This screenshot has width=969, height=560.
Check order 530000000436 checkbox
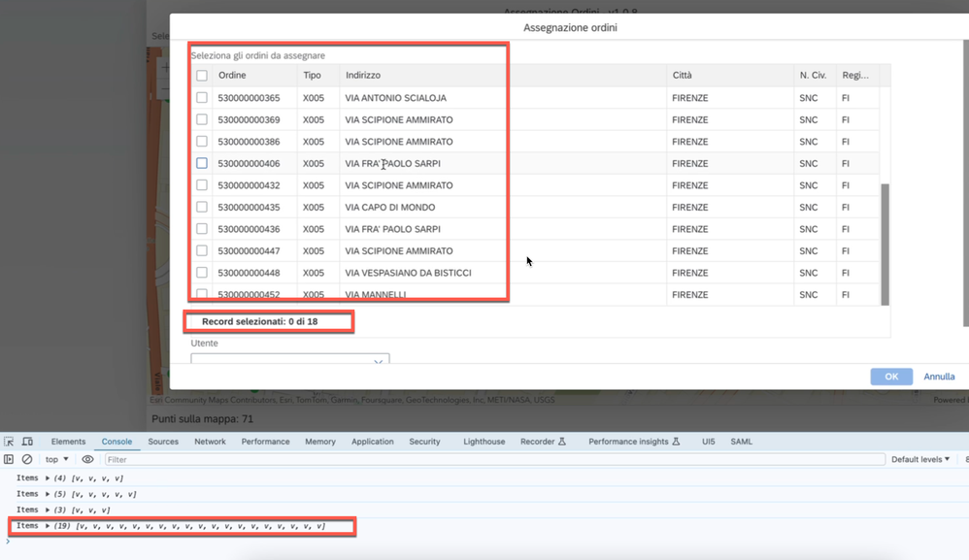click(201, 228)
